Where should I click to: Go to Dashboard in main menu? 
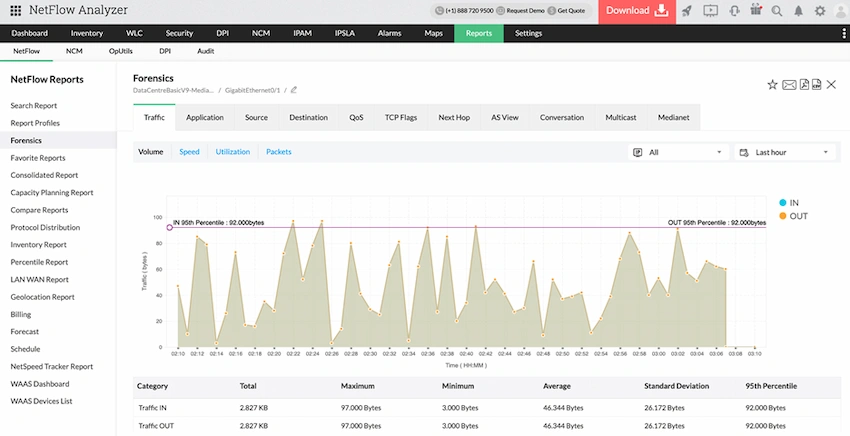click(30, 33)
